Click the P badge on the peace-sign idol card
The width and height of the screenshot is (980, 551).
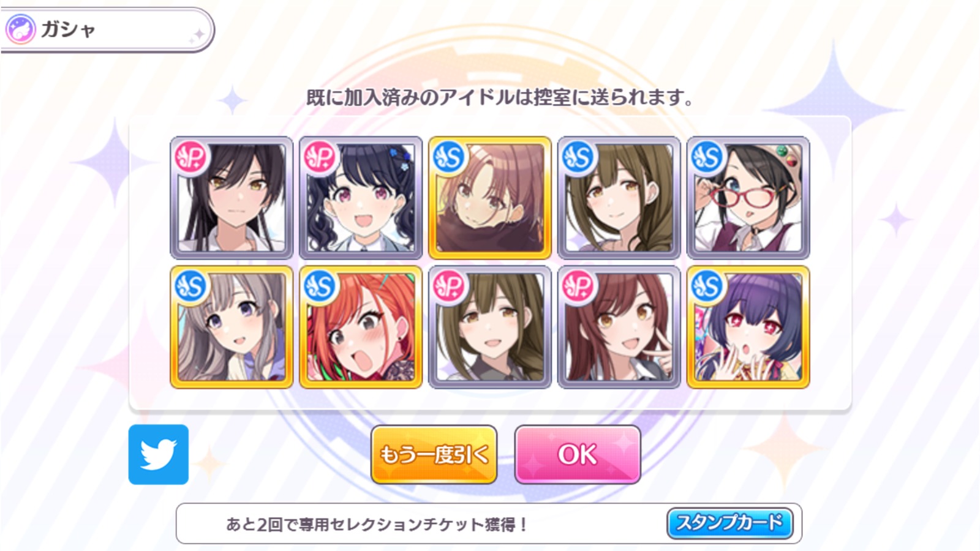(x=578, y=287)
